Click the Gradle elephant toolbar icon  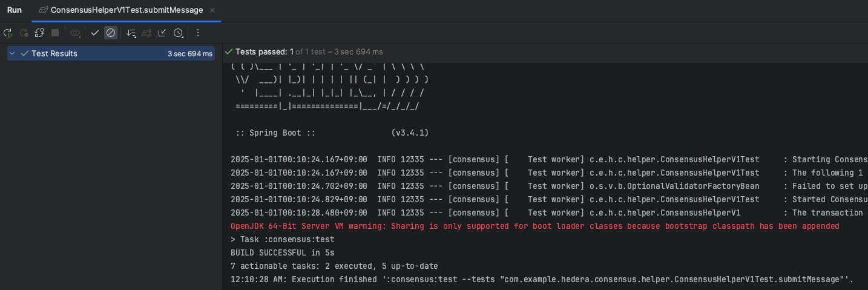pos(146,33)
